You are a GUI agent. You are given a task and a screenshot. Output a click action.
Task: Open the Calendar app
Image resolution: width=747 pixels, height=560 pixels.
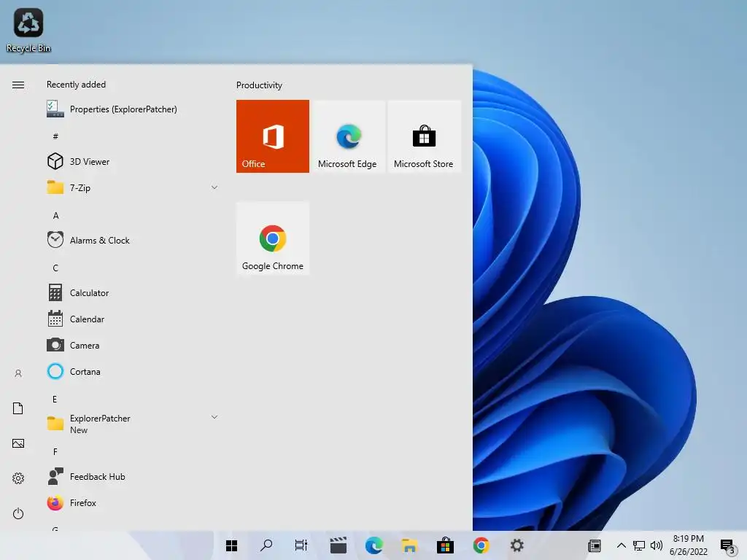tap(133, 319)
